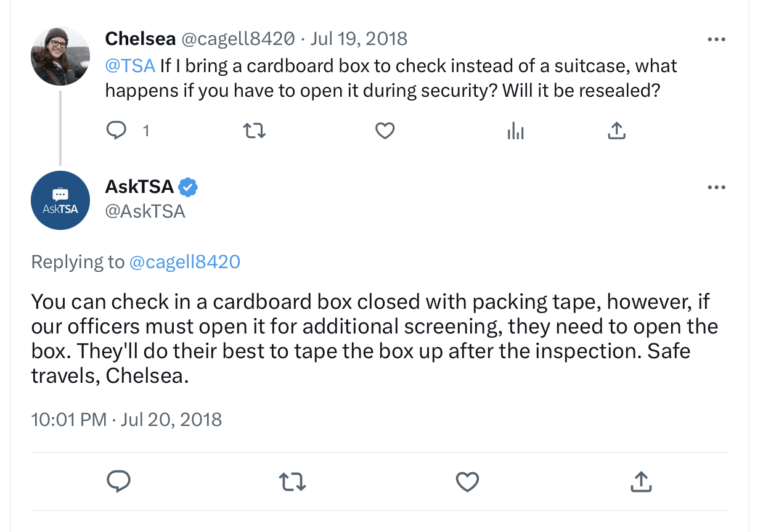Screen dimensions: 763x532
Task: Open the 10:01 PM Jul 20, 2018 timestamp
Action: tap(126, 420)
